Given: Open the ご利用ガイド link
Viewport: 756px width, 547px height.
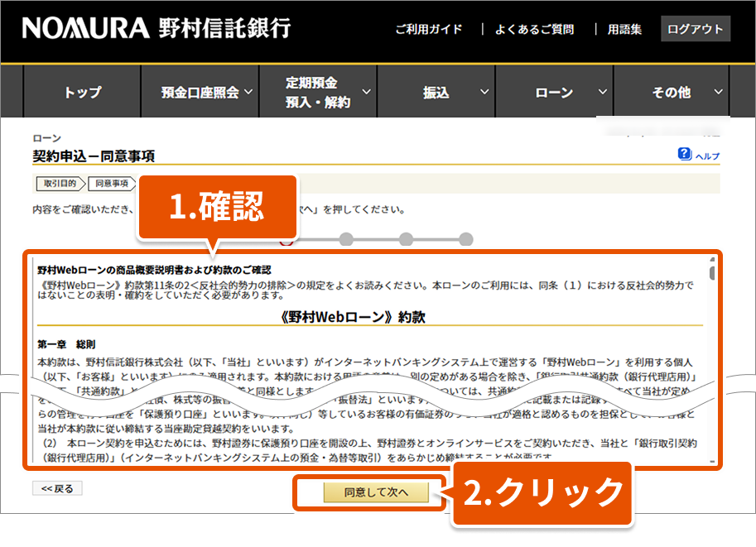Looking at the screenshot, I should [x=428, y=29].
